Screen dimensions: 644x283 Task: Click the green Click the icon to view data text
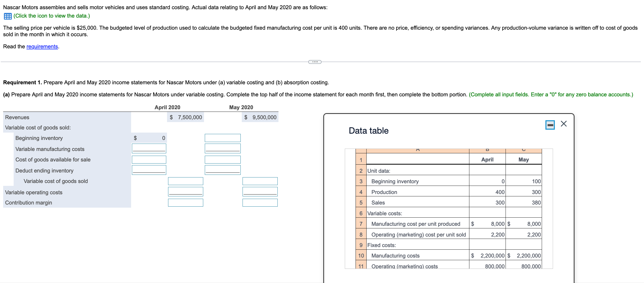click(52, 16)
